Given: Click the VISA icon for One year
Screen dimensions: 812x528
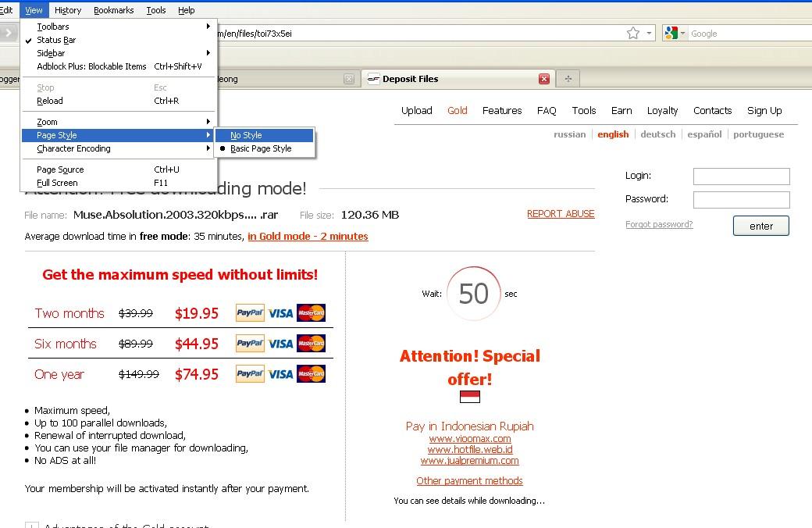Looking at the screenshot, I should [x=280, y=374].
